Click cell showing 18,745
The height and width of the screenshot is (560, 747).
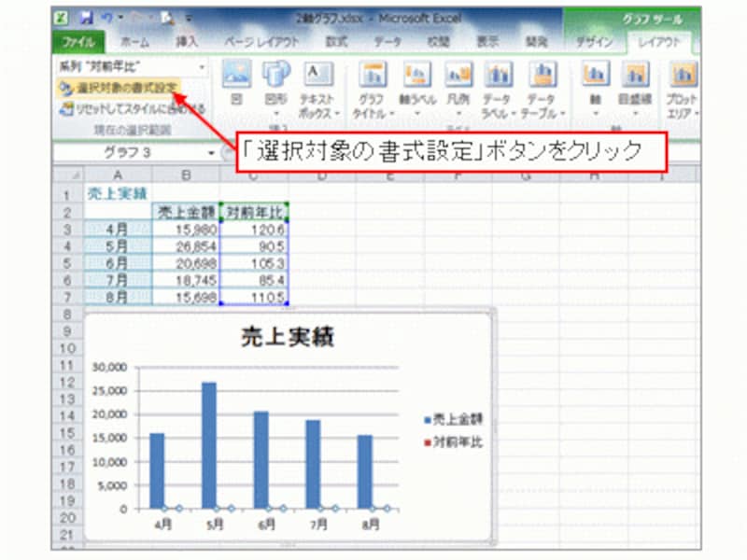coord(186,280)
